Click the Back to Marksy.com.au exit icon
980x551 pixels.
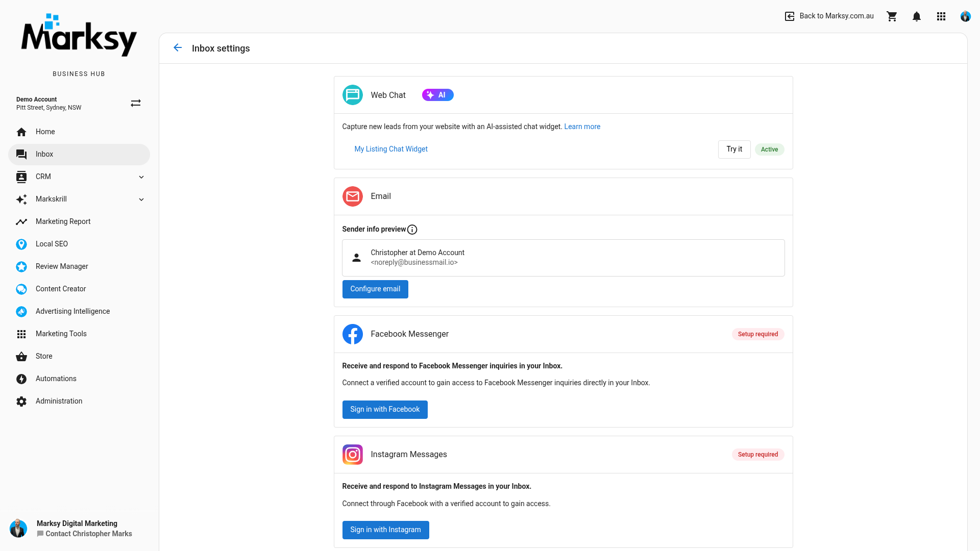[x=789, y=16]
